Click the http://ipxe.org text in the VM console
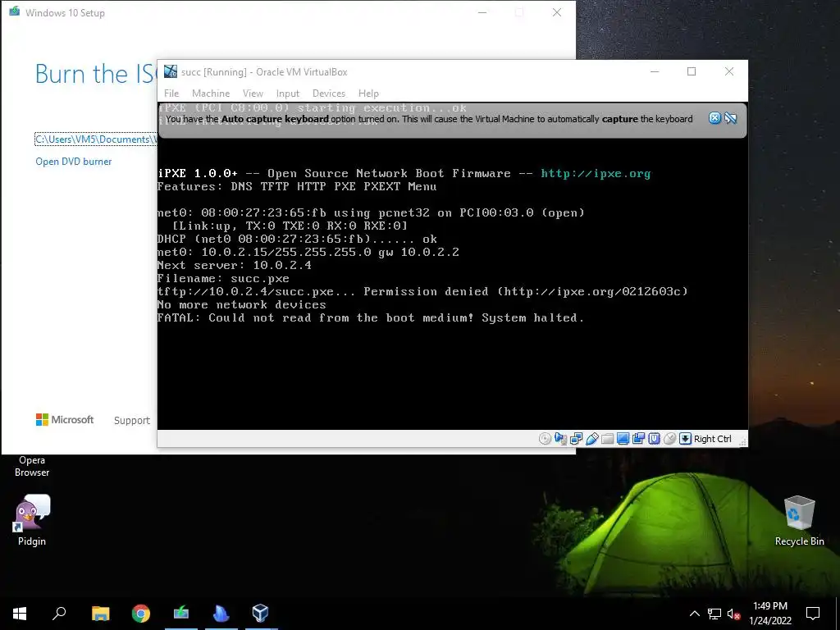840x630 pixels. (x=596, y=173)
